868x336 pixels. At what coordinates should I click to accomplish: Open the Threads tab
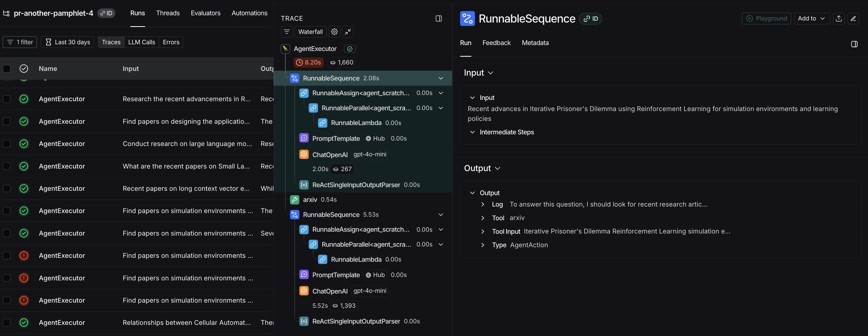coord(168,13)
